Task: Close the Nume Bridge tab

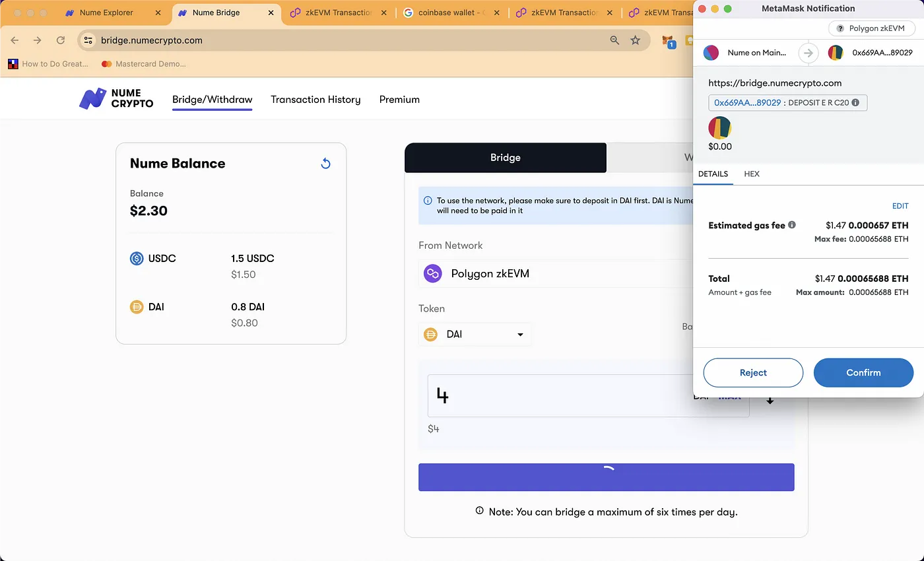Action: (271, 13)
